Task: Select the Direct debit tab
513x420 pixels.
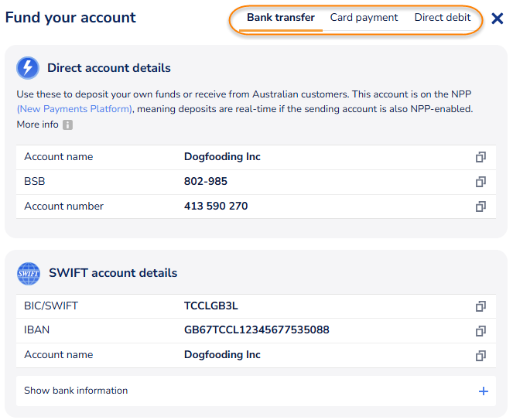Action: [x=443, y=18]
